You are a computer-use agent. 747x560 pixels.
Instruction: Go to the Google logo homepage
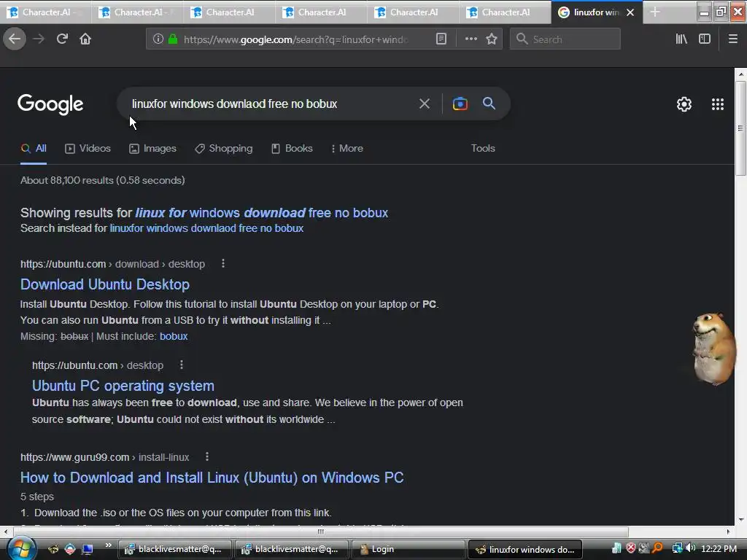click(50, 104)
